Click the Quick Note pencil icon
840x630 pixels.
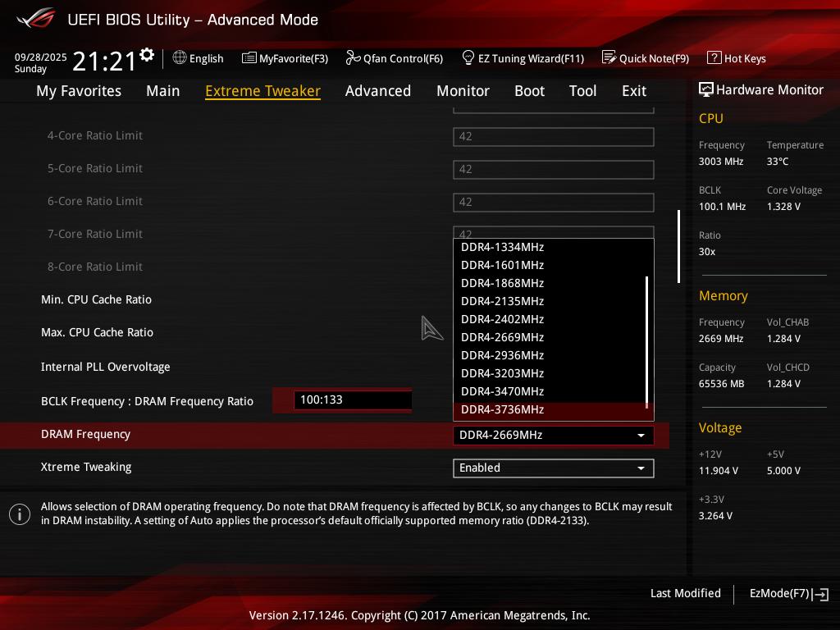tap(609, 57)
